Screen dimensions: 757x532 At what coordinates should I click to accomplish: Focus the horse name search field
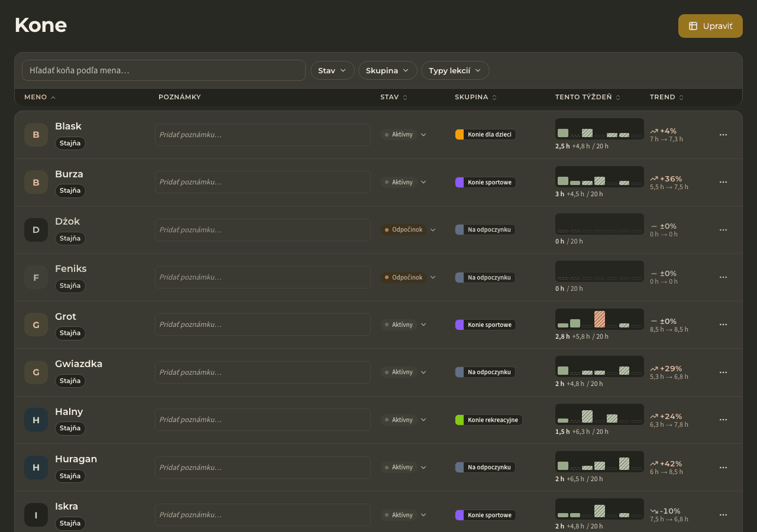point(164,70)
